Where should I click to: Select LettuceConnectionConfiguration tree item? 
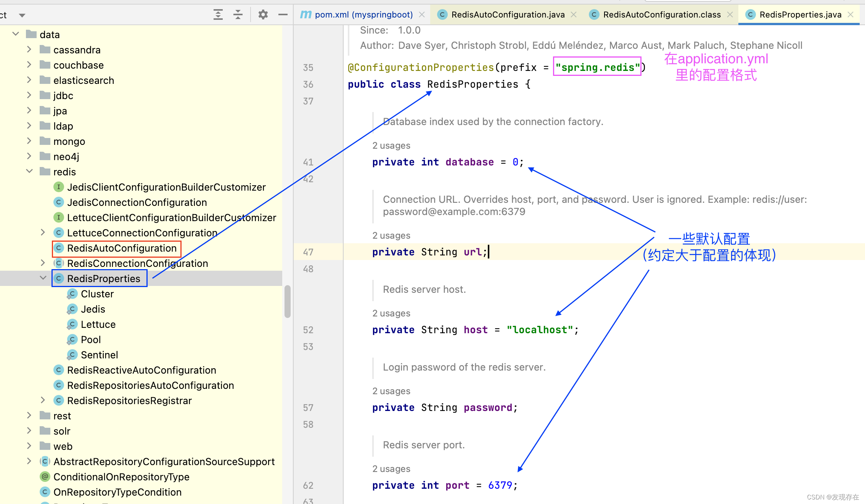click(142, 233)
